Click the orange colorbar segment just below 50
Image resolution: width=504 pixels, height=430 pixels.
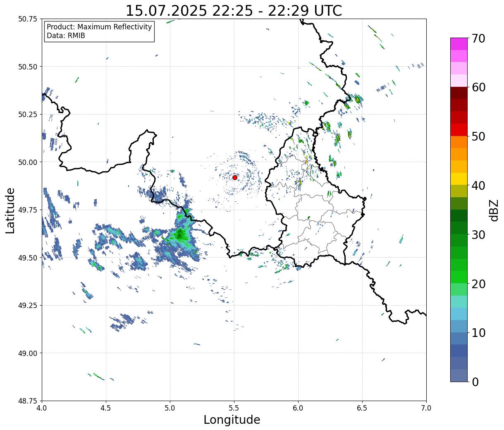pyautogui.click(x=459, y=142)
